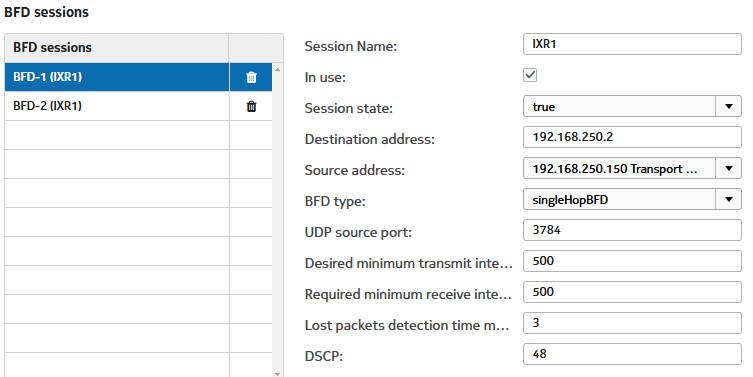Viewport: 753px width, 377px height.
Task: Click the Destination address field
Action: [x=632, y=137]
